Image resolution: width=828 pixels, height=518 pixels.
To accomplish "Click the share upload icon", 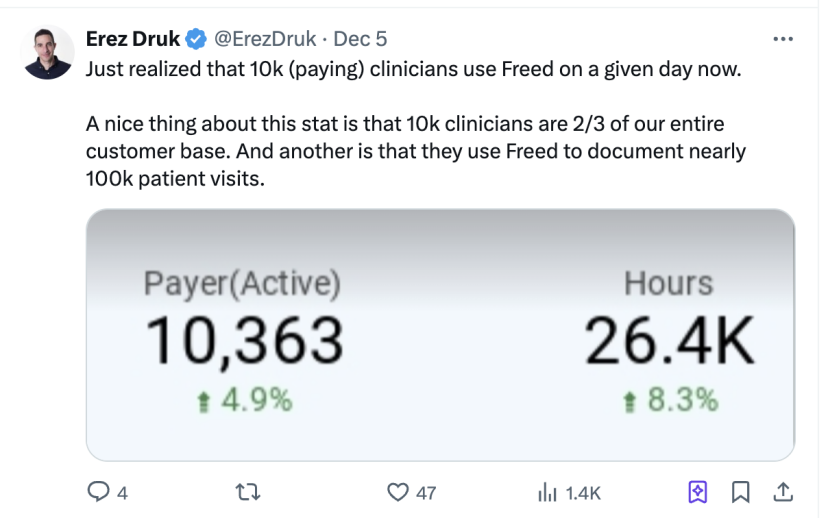I will 783,492.
